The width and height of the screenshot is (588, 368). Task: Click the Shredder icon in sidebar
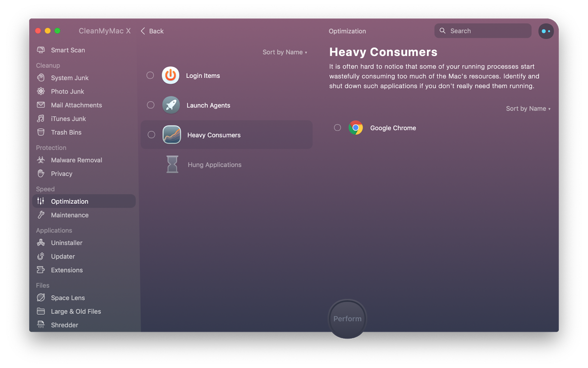coord(41,324)
